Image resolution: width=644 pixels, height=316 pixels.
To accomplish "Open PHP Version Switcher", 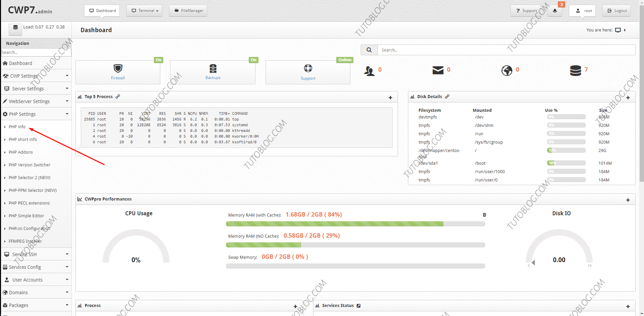I will pos(30,165).
